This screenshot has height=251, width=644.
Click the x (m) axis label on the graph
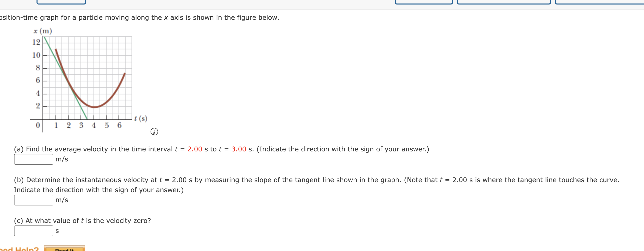click(x=42, y=32)
